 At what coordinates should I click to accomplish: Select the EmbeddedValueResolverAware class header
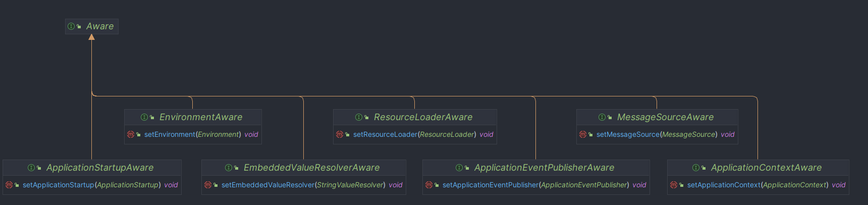pos(304,168)
